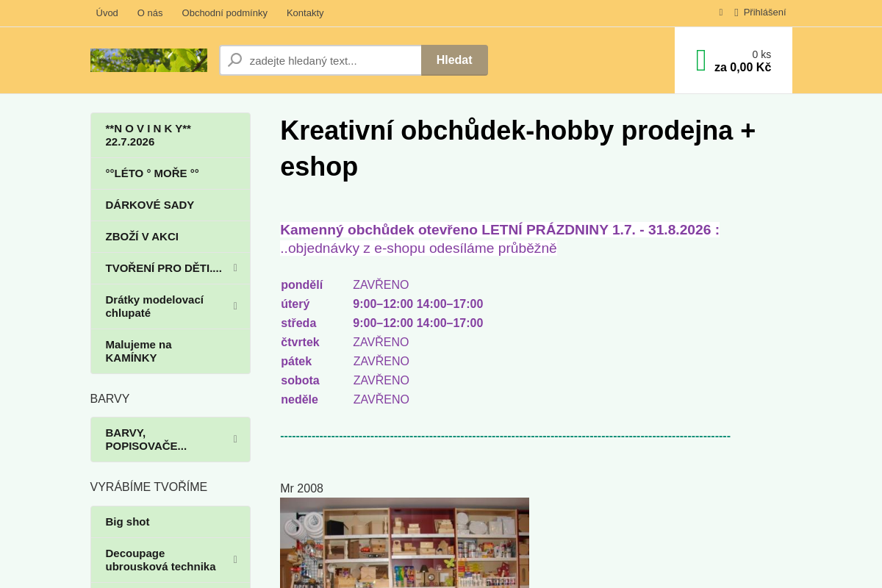Click neděle ZAVŘENO row
This screenshot has height=588, width=882.
(x=345, y=400)
